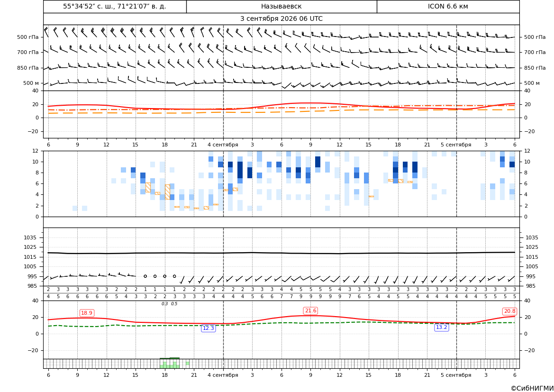554x392 pixels.
Task: Click the red 21.6 temperature label
Action: 310,310
